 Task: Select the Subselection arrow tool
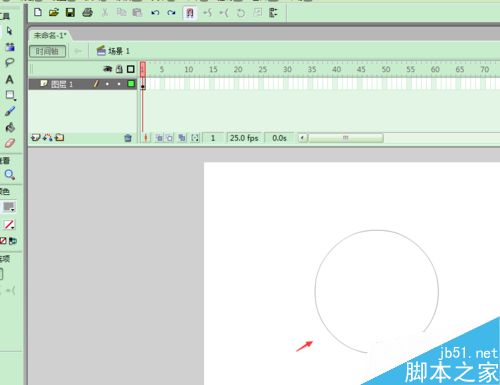click(x=9, y=31)
